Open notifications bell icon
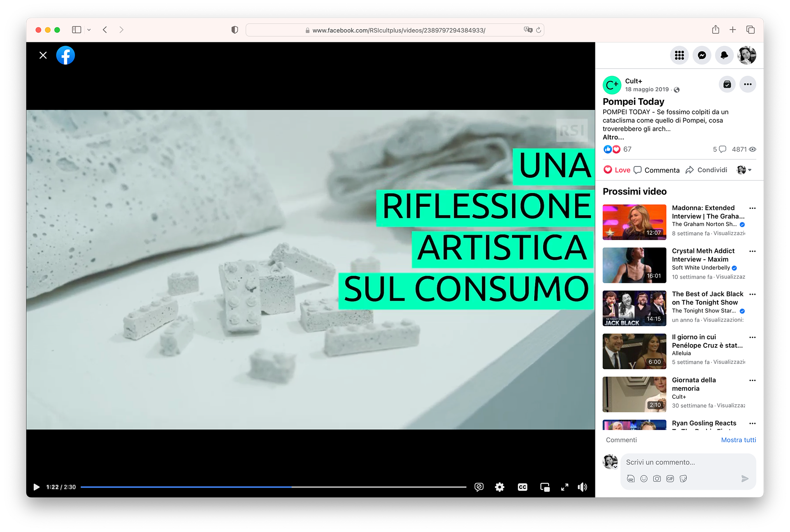 [724, 55]
